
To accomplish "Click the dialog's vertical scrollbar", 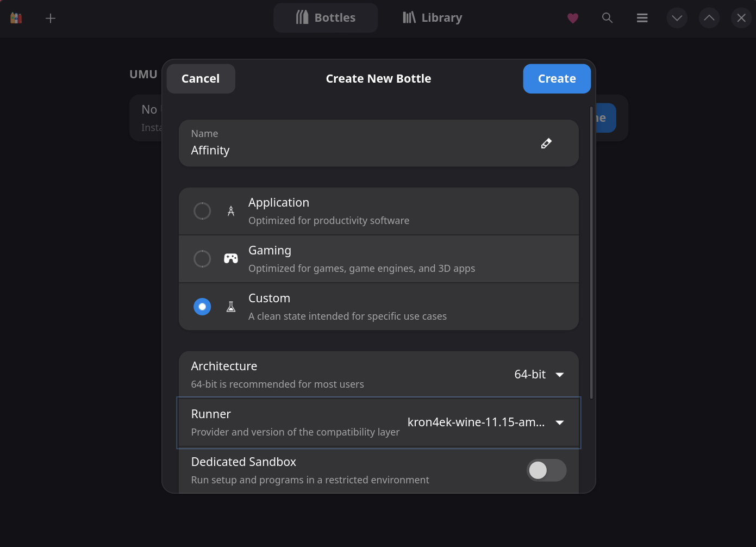I will pyautogui.click(x=591, y=253).
